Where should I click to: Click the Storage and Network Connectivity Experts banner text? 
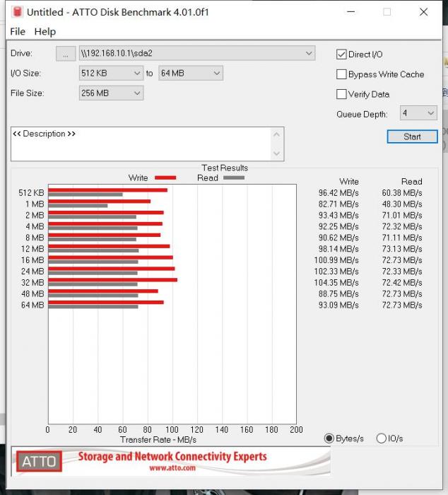pos(172,457)
